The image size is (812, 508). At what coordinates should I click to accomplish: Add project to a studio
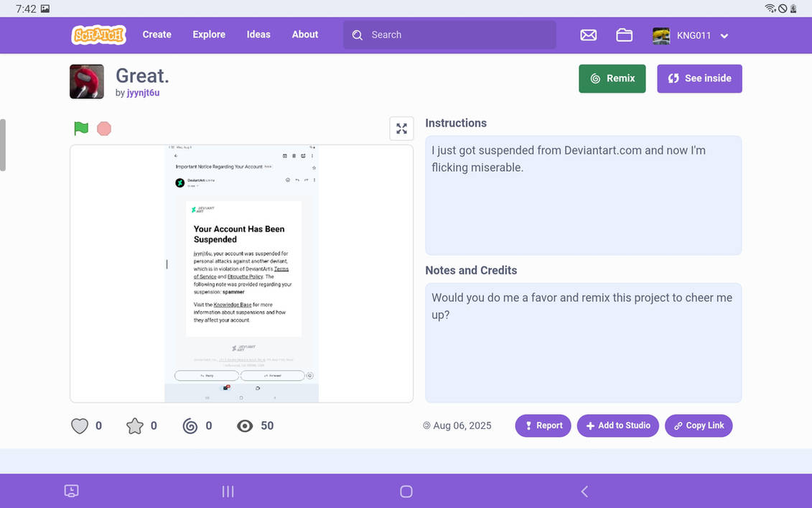coord(618,425)
